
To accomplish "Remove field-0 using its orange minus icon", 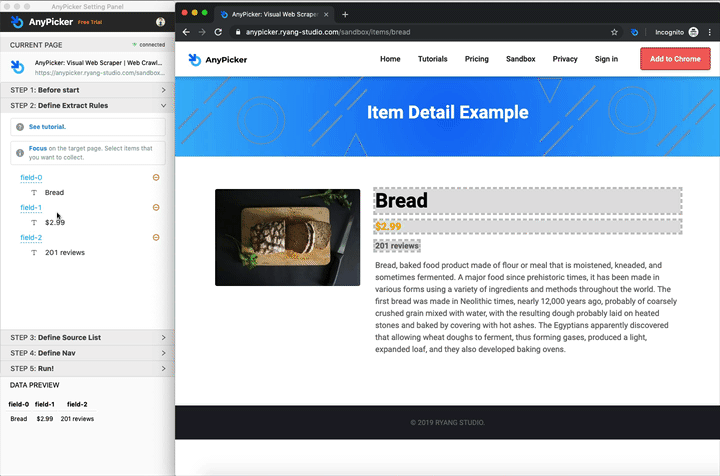I will (x=156, y=177).
